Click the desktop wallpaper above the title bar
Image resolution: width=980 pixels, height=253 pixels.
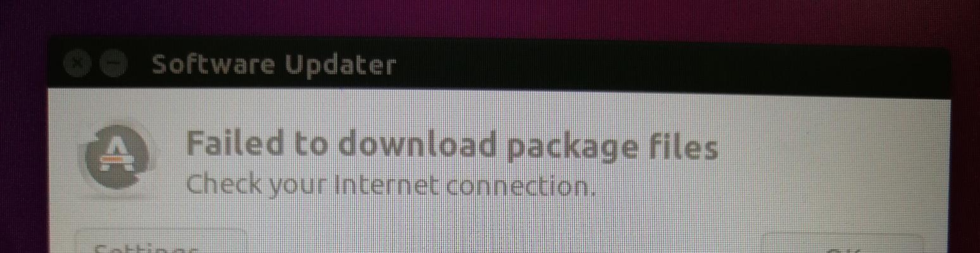click(x=490, y=18)
